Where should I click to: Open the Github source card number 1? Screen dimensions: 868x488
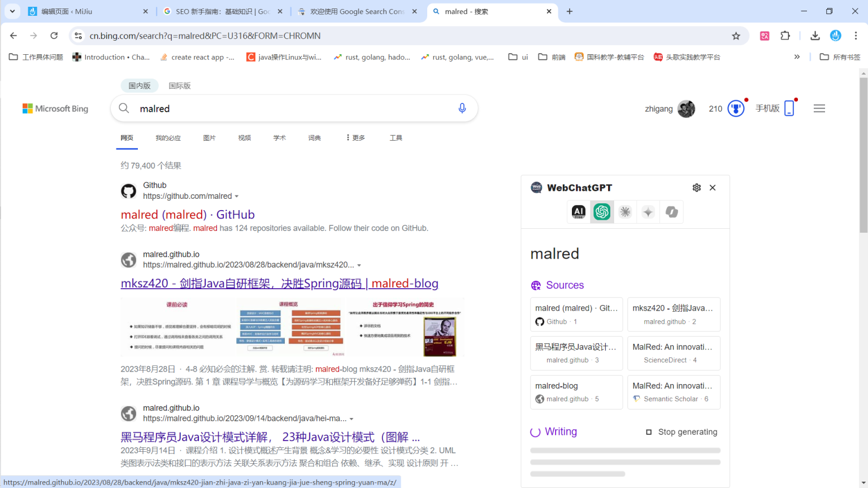[576, 314]
